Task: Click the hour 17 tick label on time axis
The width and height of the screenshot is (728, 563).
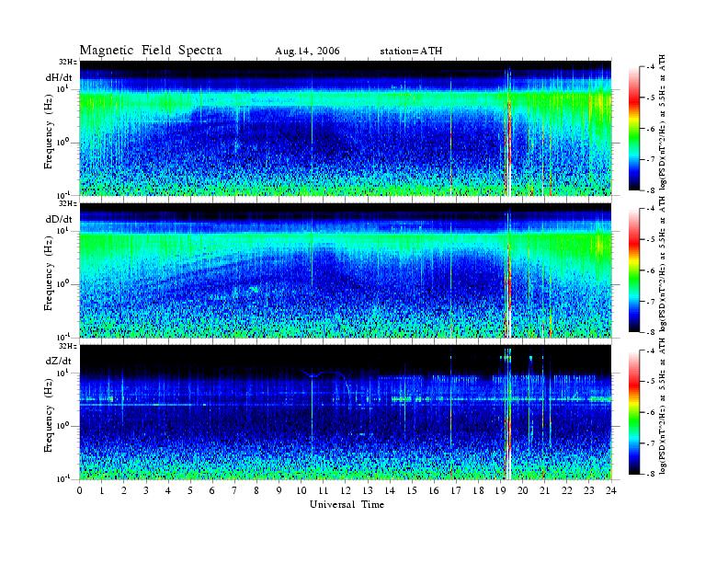Action: point(456,490)
